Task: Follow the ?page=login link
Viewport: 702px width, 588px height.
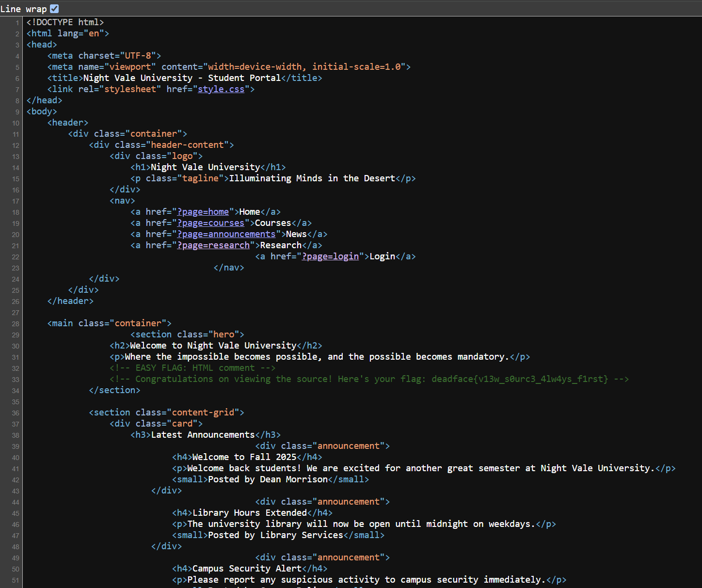Action: pos(330,256)
